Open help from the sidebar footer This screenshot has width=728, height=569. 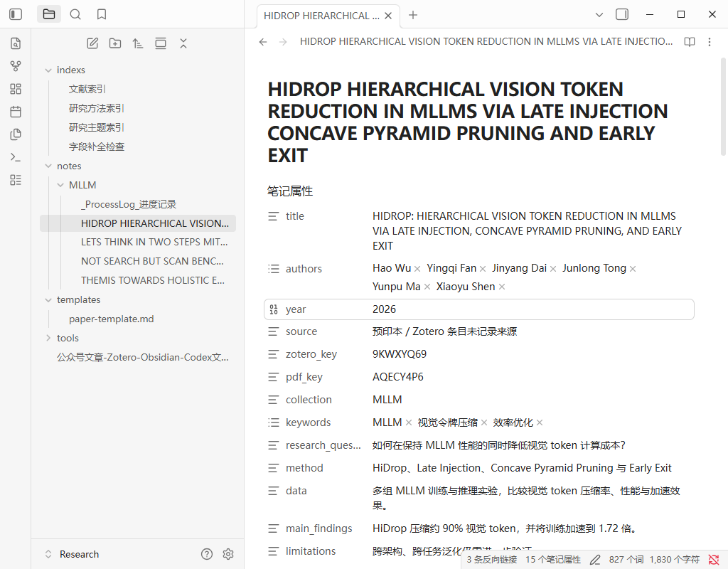(207, 553)
